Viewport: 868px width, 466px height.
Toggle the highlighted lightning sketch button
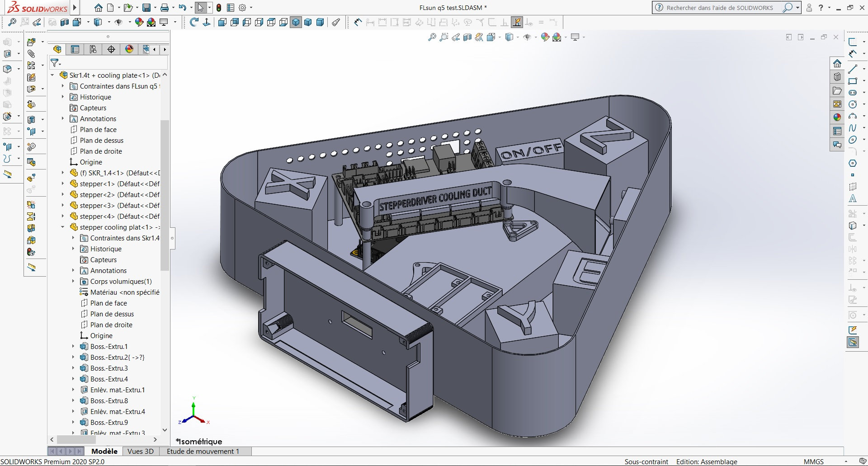[517, 22]
